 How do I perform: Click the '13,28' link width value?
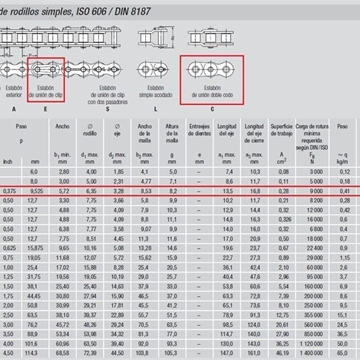(x=144, y=248)
